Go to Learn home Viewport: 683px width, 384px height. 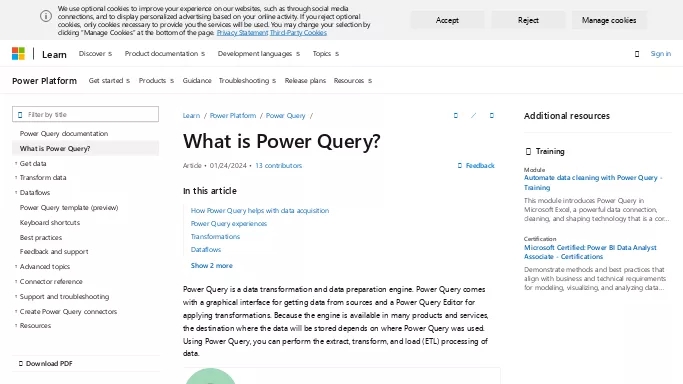[54, 54]
